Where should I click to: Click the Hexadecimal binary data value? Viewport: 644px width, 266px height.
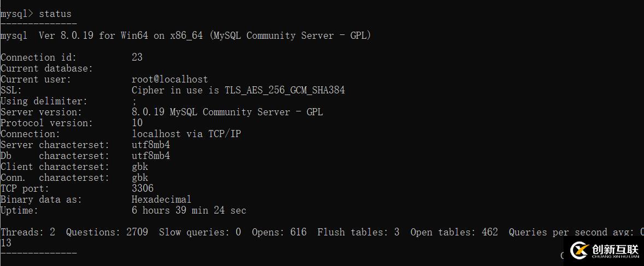point(161,199)
